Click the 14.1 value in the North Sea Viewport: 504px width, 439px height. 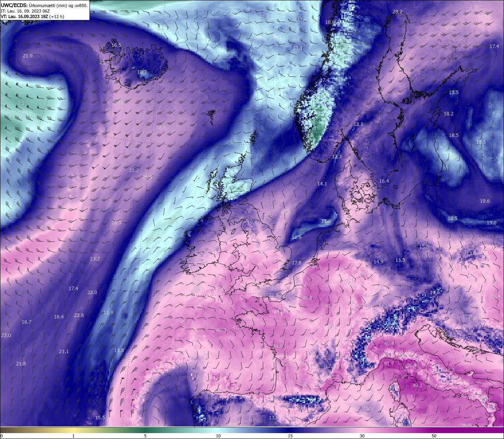(x=322, y=184)
